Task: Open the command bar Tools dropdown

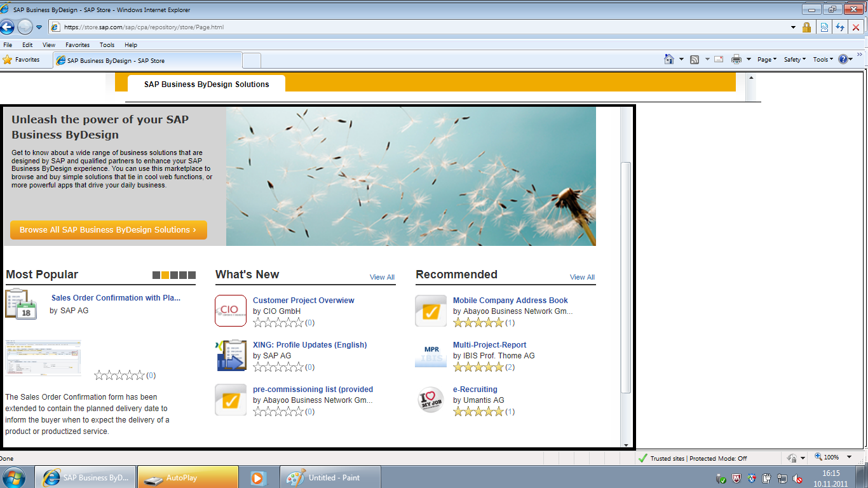Action: coord(823,59)
